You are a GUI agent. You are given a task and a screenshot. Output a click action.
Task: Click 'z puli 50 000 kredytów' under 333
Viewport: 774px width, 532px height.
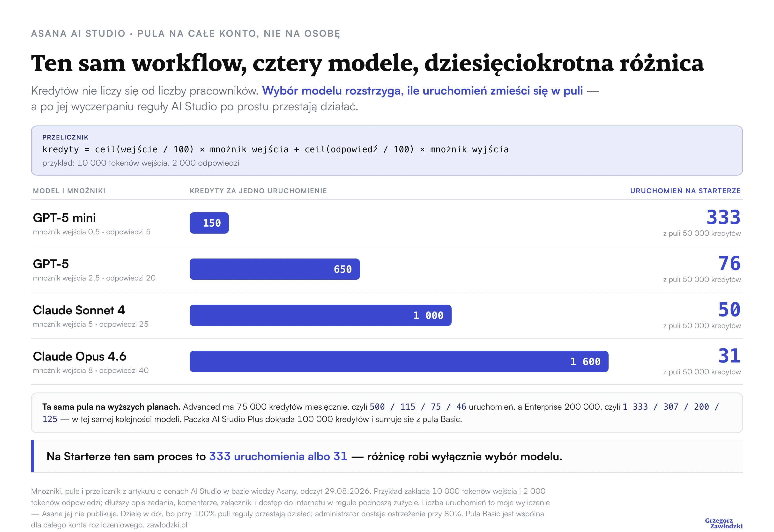coord(702,233)
